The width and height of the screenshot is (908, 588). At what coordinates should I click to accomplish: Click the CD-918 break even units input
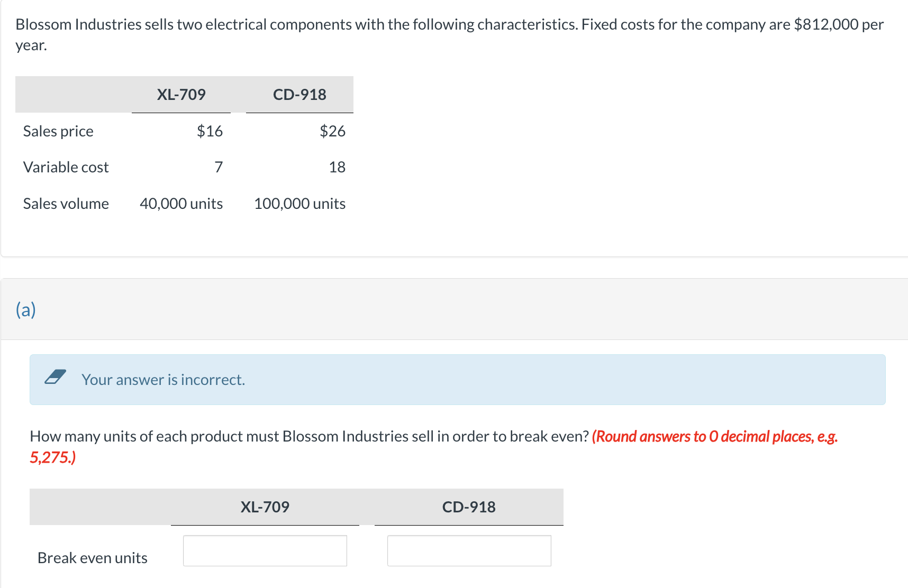click(x=469, y=550)
